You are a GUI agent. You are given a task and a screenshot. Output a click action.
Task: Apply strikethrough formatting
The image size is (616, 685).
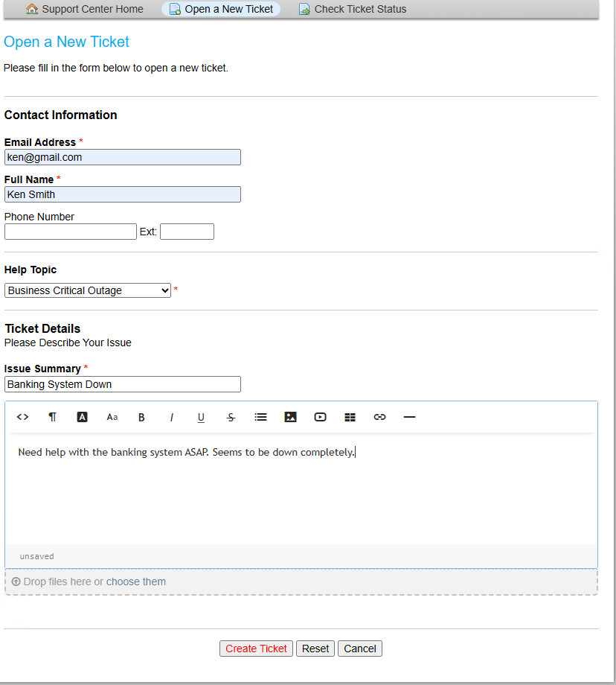(231, 418)
